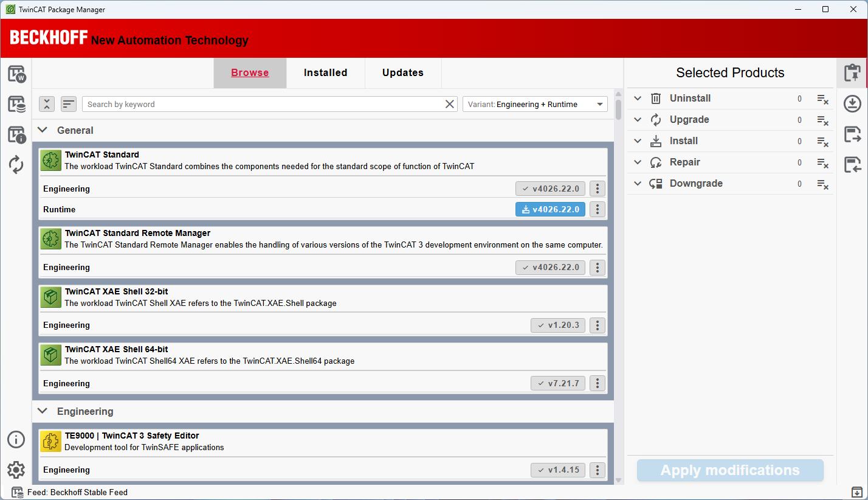Click the TwinCAT Standard Remote Manager title
Image resolution: width=868 pixels, height=500 pixels.
[x=137, y=233]
